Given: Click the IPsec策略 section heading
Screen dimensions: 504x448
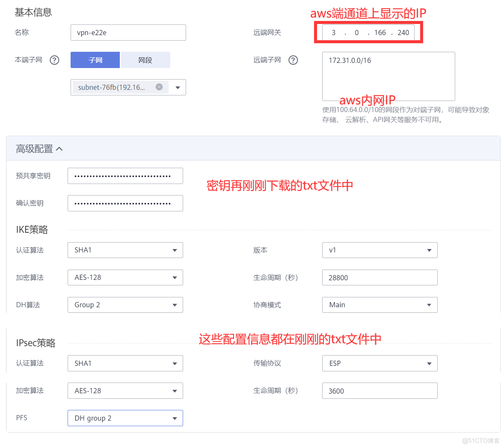Looking at the screenshot, I should [36, 343].
